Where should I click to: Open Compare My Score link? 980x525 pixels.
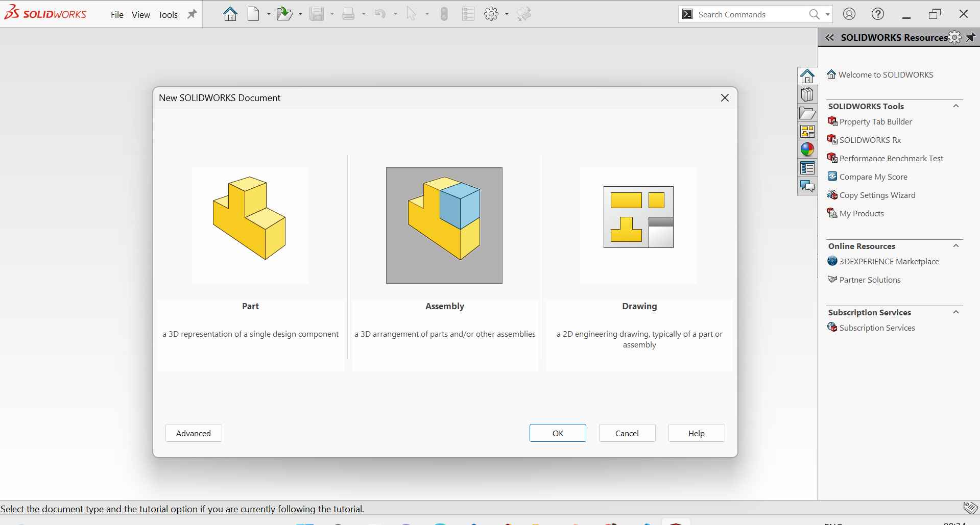868,177
